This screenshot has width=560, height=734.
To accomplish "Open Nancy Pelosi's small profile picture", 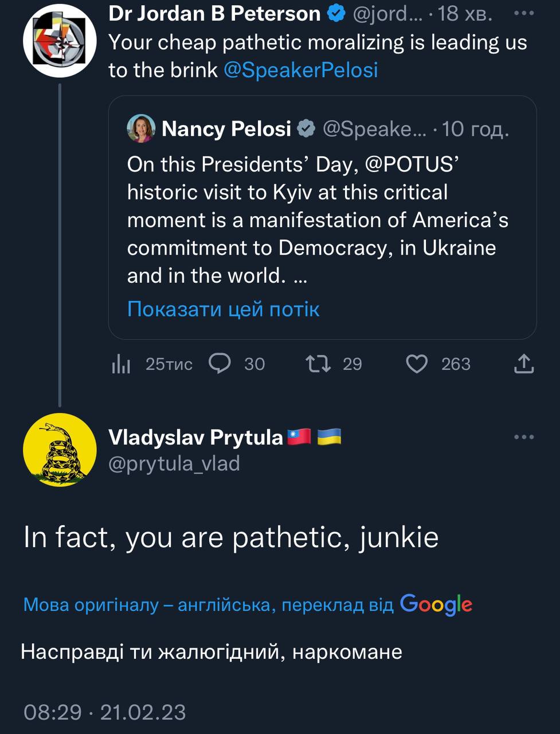I will [x=141, y=128].
